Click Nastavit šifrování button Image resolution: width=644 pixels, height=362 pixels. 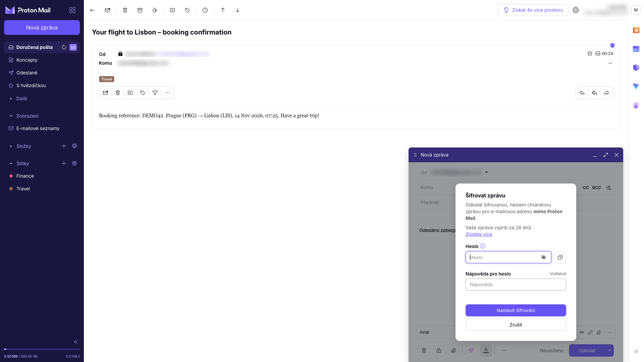pos(516,310)
